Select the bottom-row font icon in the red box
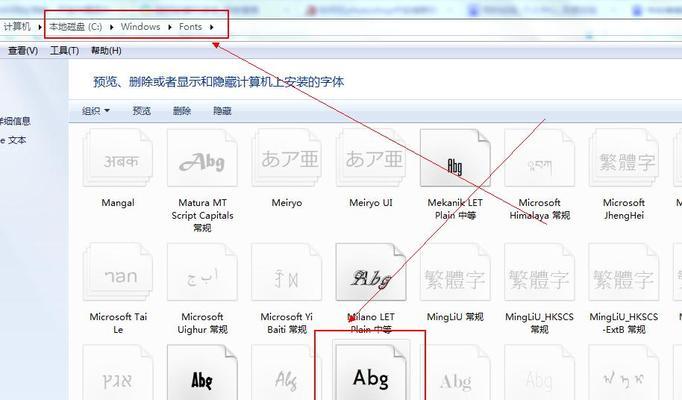 [x=371, y=372]
